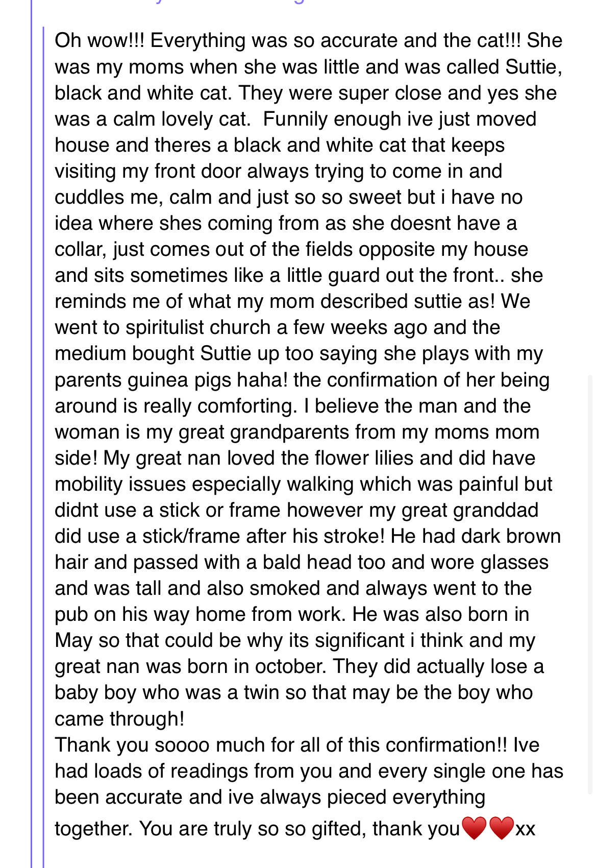Tap the "xx" after the hearts
Screen dimensions: 597x868
point(526,829)
